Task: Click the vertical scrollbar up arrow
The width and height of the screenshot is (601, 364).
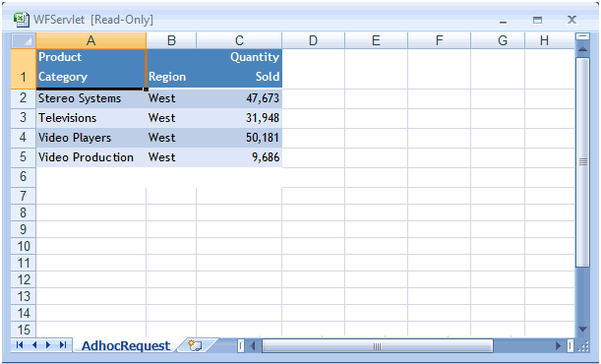Action: (582, 49)
